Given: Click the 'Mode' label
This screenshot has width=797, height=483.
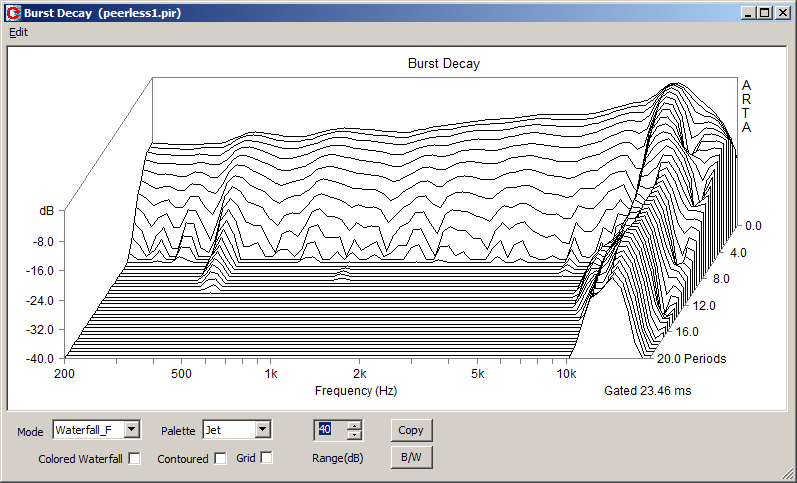Looking at the screenshot, I should (x=30, y=432).
